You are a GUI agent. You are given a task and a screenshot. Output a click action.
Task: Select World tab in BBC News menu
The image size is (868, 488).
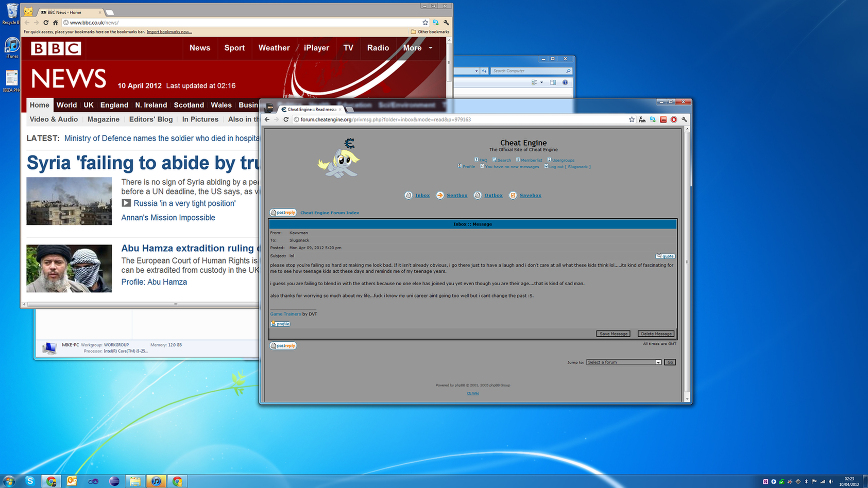pyautogui.click(x=66, y=105)
